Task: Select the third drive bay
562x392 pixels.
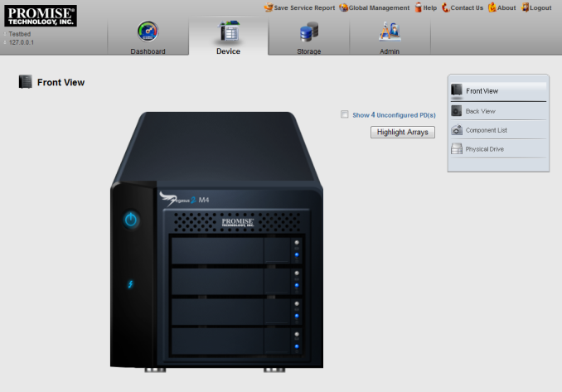Action: [x=236, y=312]
